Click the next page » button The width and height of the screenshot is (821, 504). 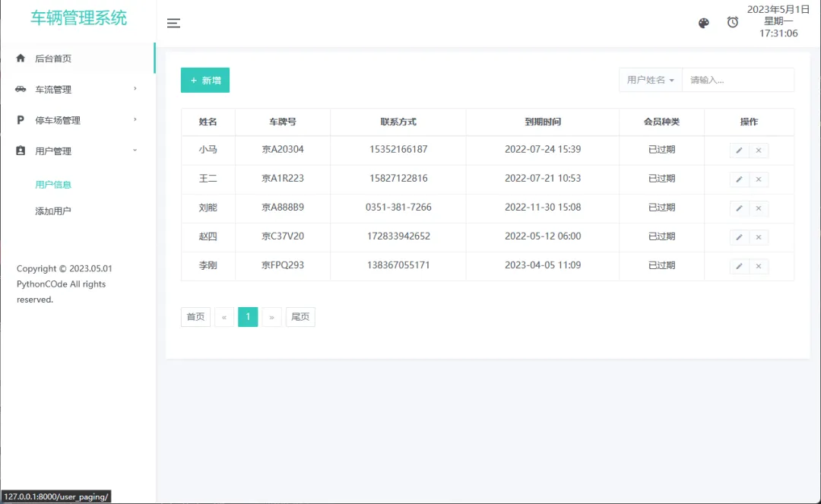click(271, 317)
